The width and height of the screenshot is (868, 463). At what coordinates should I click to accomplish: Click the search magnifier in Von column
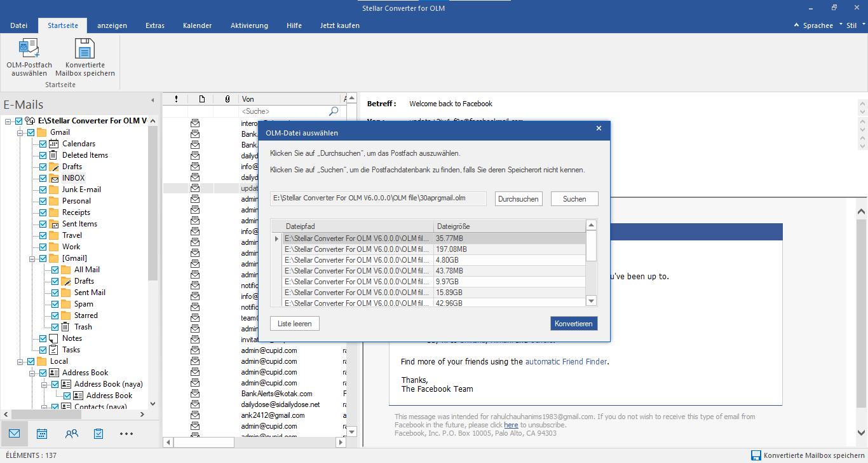click(334, 111)
